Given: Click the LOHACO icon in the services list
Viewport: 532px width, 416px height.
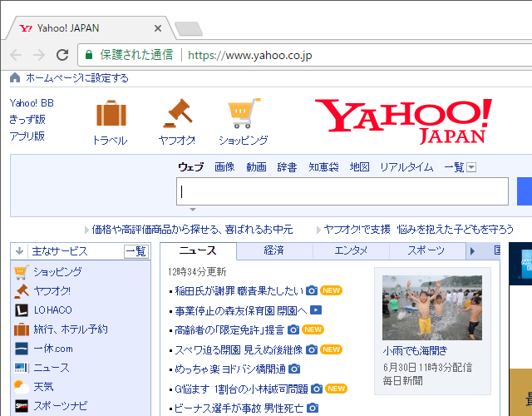Looking at the screenshot, I should pyautogui.click(x=22, y=310).
